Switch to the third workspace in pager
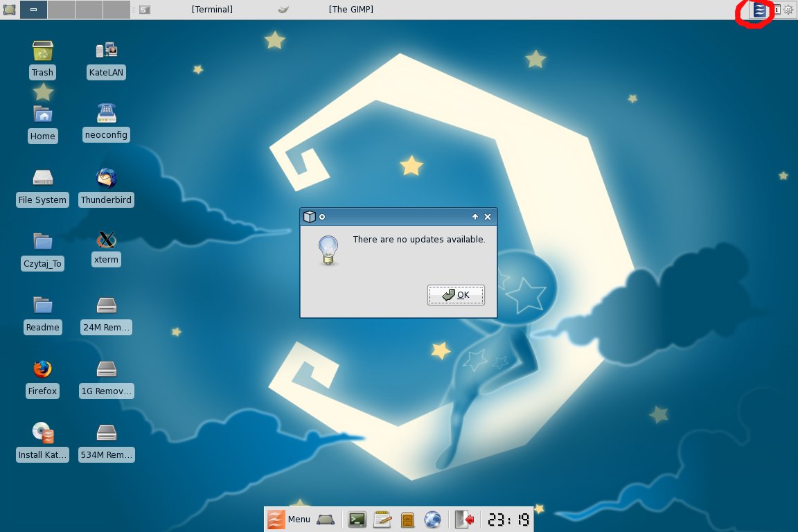Image resolution: width=798 pixels, height=532 pixels. pyautogui.click(x=89, y=9)
